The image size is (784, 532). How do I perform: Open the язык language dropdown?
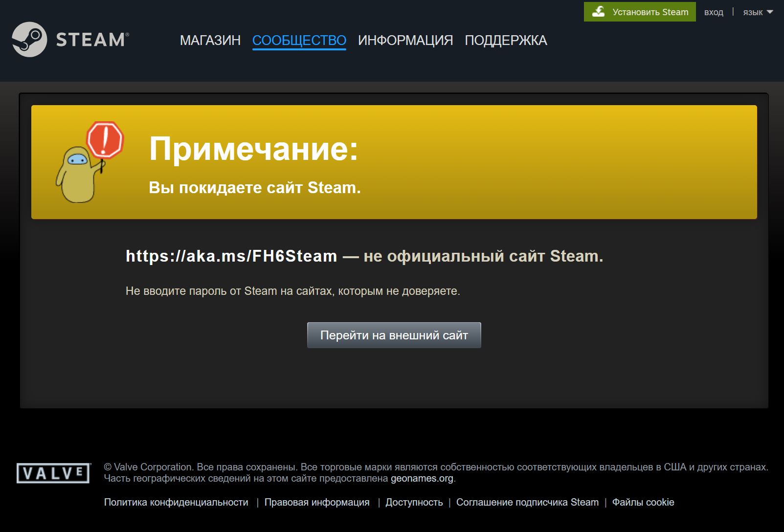[758, 12]
